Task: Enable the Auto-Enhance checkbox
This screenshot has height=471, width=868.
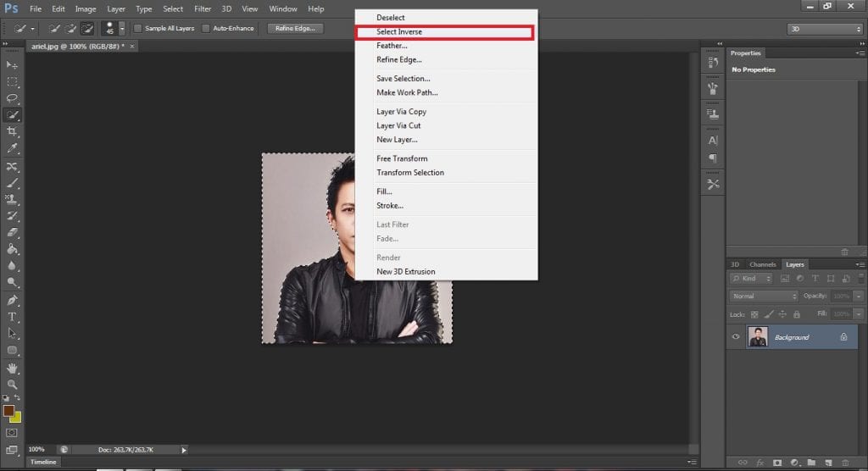Action: point(206,29)
